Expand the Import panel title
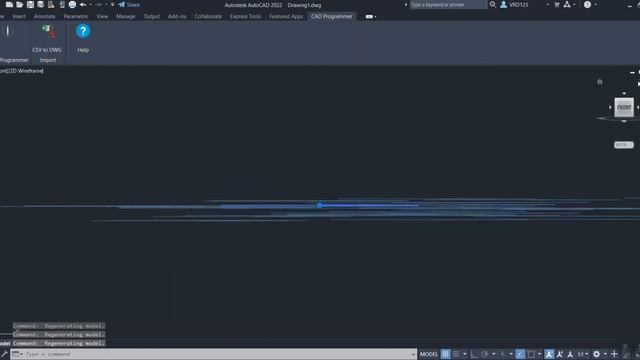Image resolution: width=640 pixels, height=360 pixels. coord(48,60)
